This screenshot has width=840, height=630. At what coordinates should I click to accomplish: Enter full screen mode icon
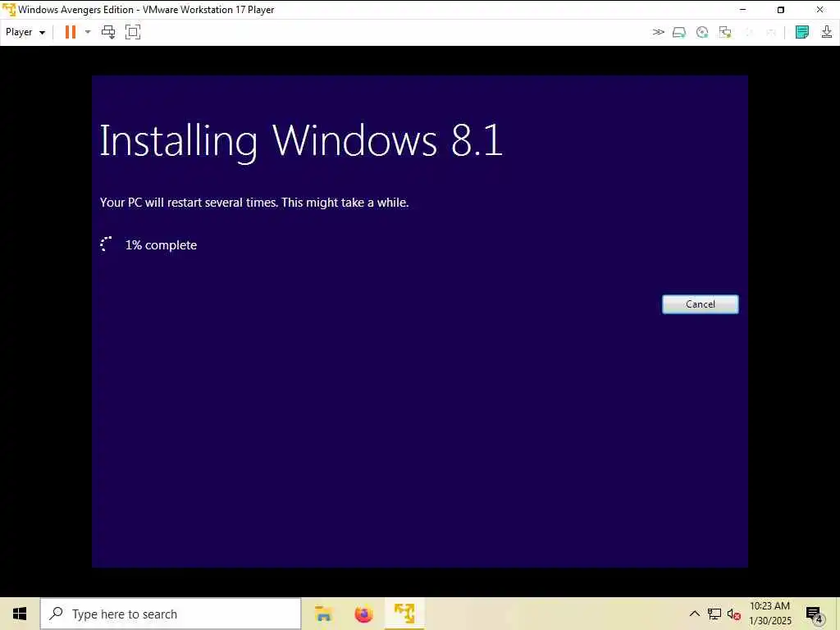133,32
